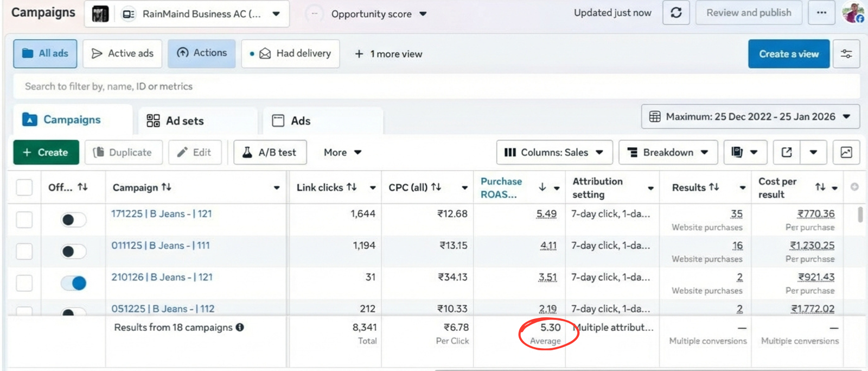Switch to the Ads tab
Screen dimensions: 868x371
pos(323,121)
